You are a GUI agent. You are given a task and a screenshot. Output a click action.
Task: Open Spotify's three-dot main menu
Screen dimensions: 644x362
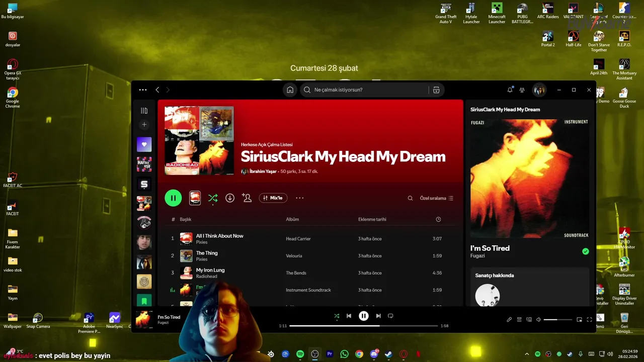click(143, 90)
